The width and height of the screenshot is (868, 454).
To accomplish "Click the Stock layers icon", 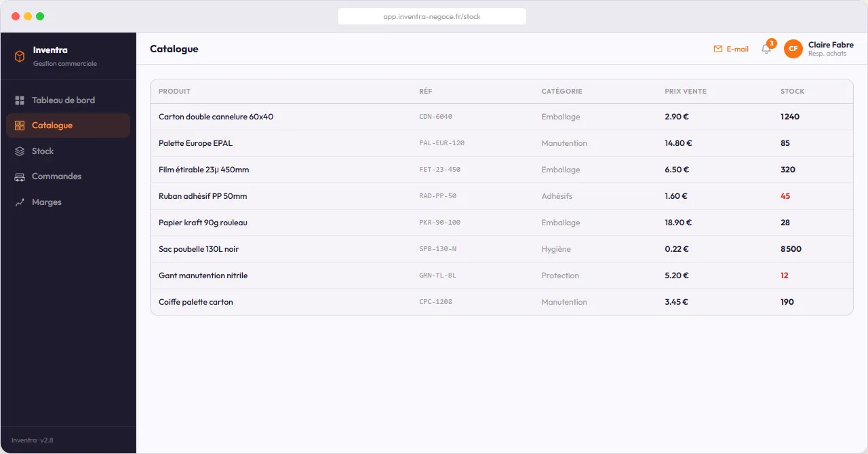I will tap(20, 151).
